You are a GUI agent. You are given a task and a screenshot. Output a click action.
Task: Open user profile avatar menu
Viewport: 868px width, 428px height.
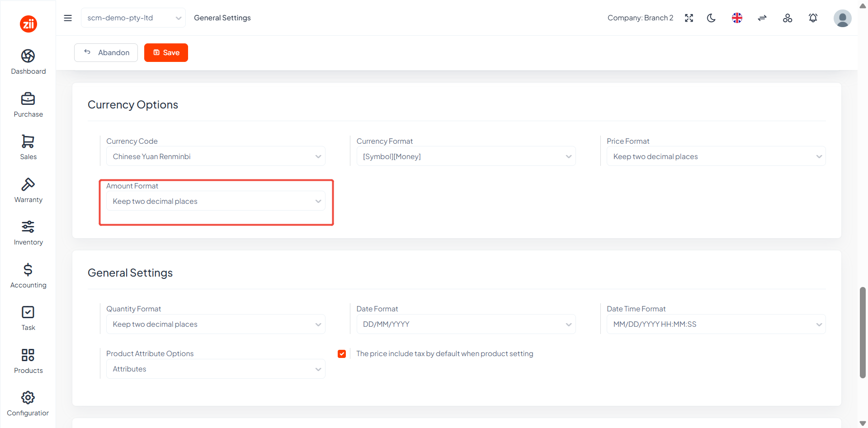click(842, 19)
